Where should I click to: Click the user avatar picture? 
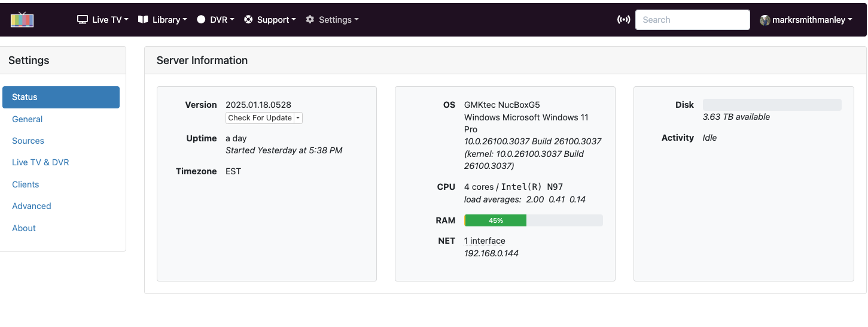tap(765, 20)
